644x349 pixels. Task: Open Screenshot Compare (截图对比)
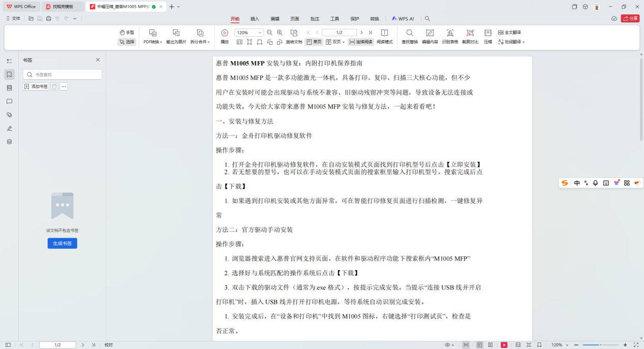tap(470, 37)
